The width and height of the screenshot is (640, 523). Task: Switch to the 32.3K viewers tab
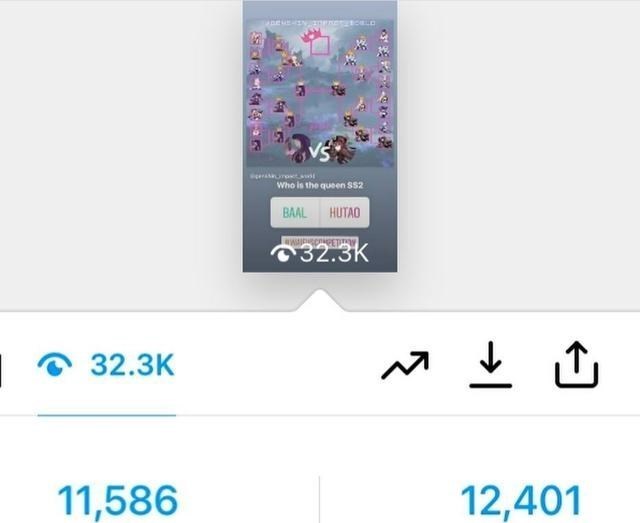(x=107, y=365)
